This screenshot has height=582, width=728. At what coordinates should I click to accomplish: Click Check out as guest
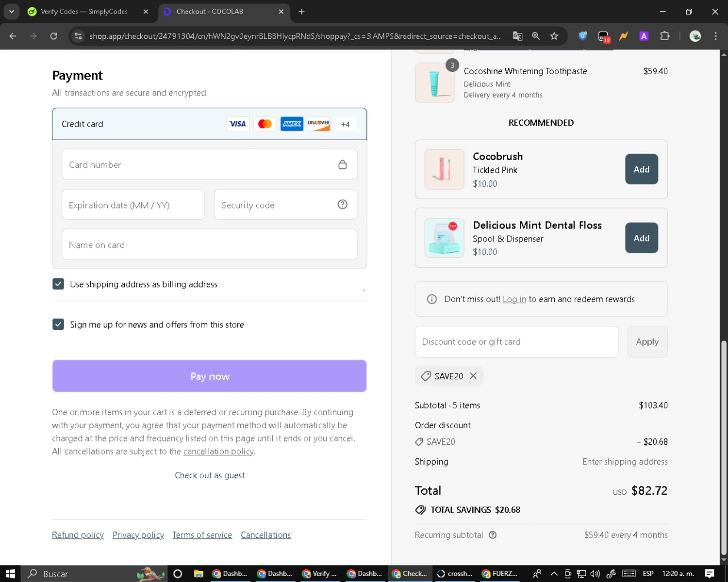210,475
